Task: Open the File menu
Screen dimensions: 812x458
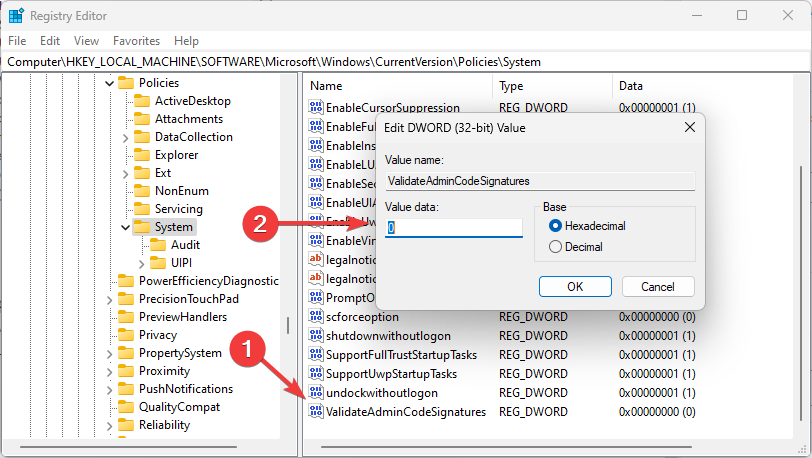Action: click(x=17, y=40)
